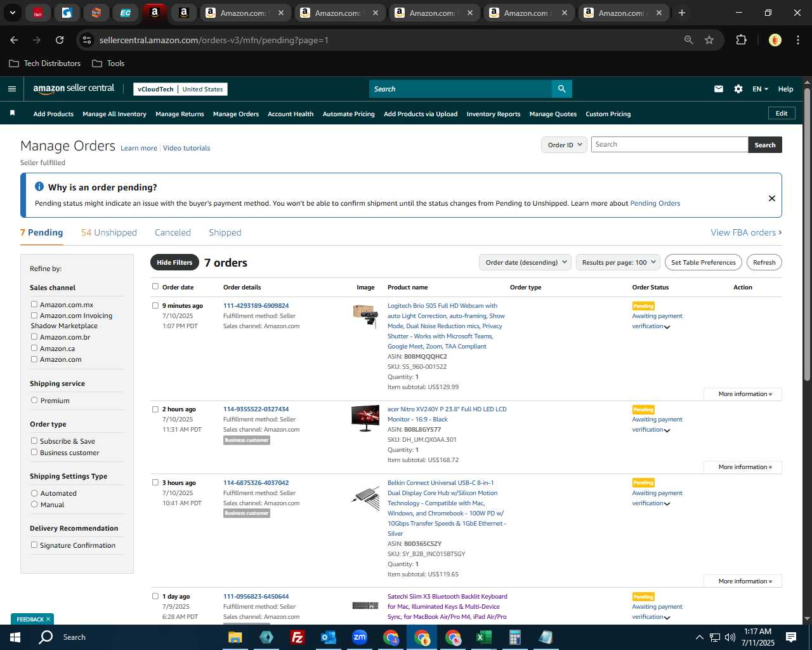This screenshot has height=650, width=812.
Task: Open Zoom from the taskbar
Action: (360, 637)
